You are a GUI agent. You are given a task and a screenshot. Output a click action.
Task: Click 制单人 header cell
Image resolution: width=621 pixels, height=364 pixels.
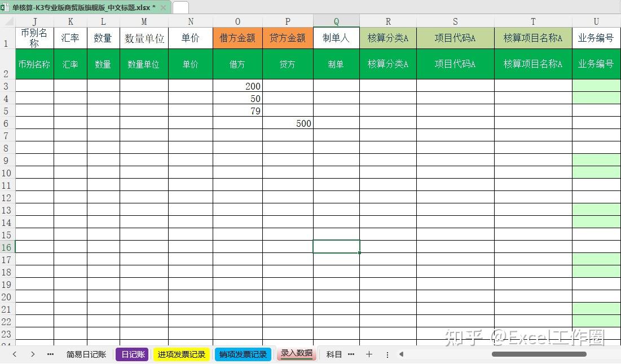click(336, 38)
